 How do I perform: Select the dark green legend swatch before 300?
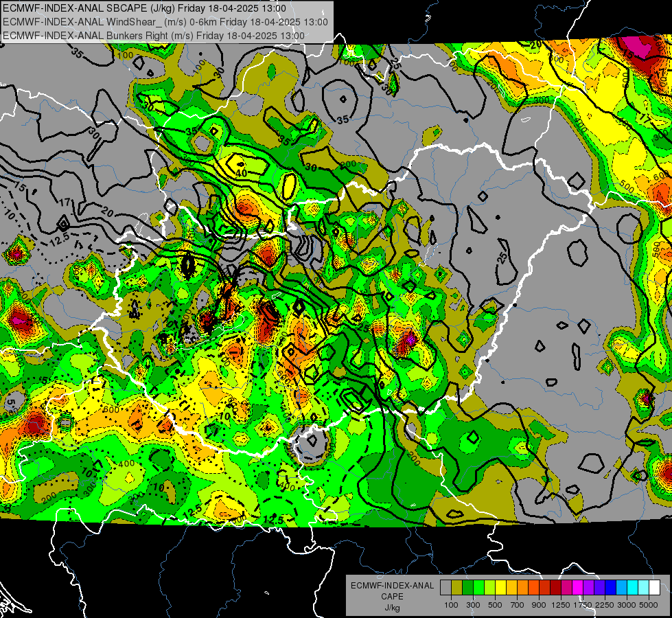pyautogui.click(x=467, y=588)
